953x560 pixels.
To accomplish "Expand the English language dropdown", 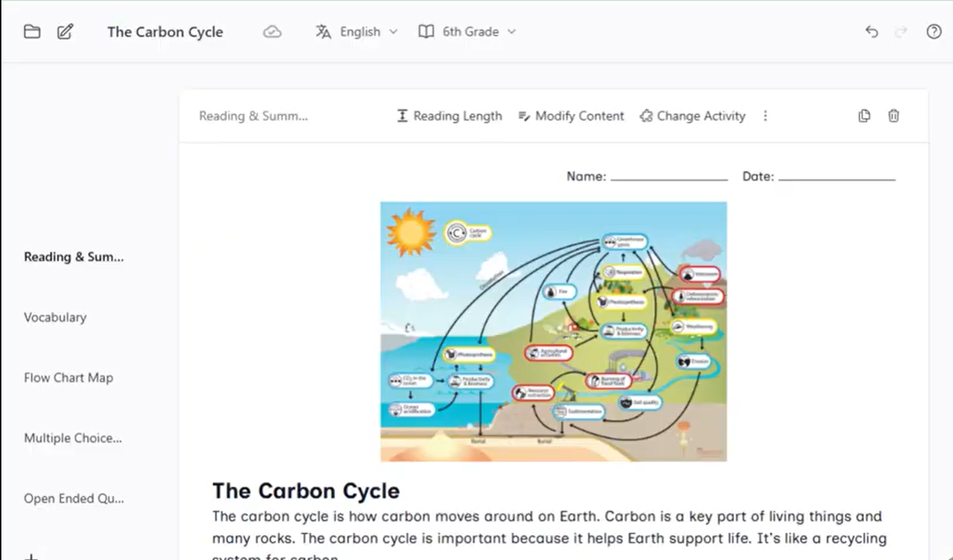I will coord(357,32).
